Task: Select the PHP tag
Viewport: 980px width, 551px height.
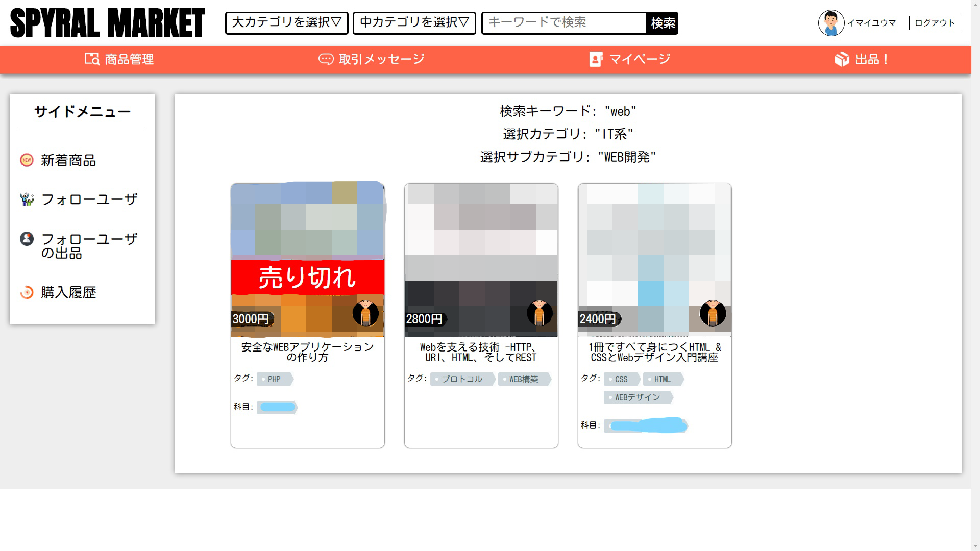Action: (275, 379)
